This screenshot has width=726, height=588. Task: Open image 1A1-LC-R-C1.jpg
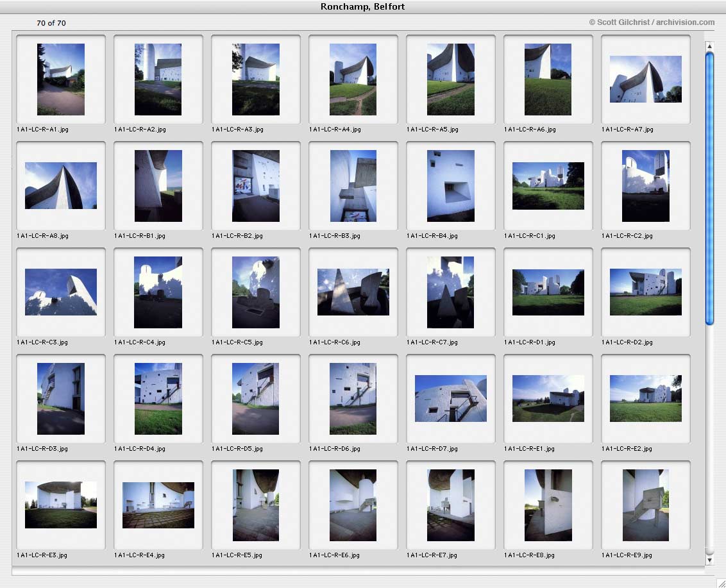pyautogui.click(x=548, y=186)
